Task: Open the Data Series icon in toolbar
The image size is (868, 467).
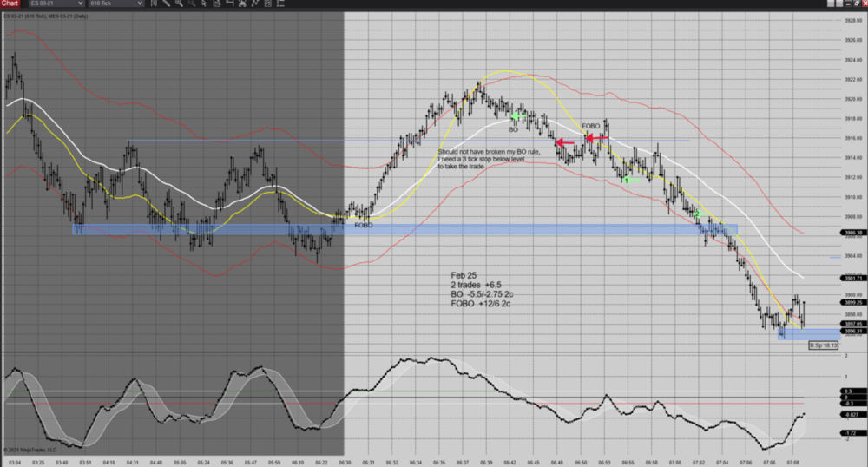Action: pyautogui.click(x=217, y=3)
